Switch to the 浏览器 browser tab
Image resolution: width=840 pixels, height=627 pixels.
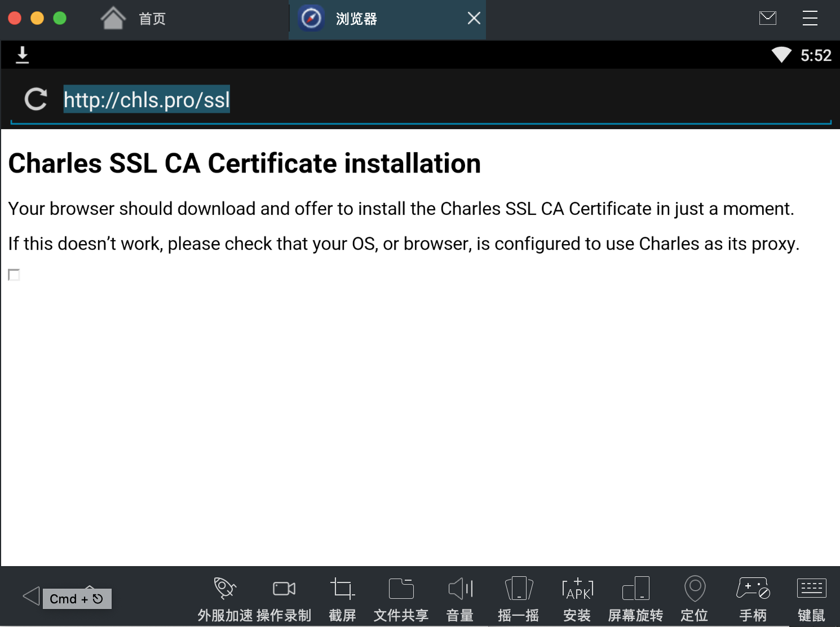[x=387, y=19]
